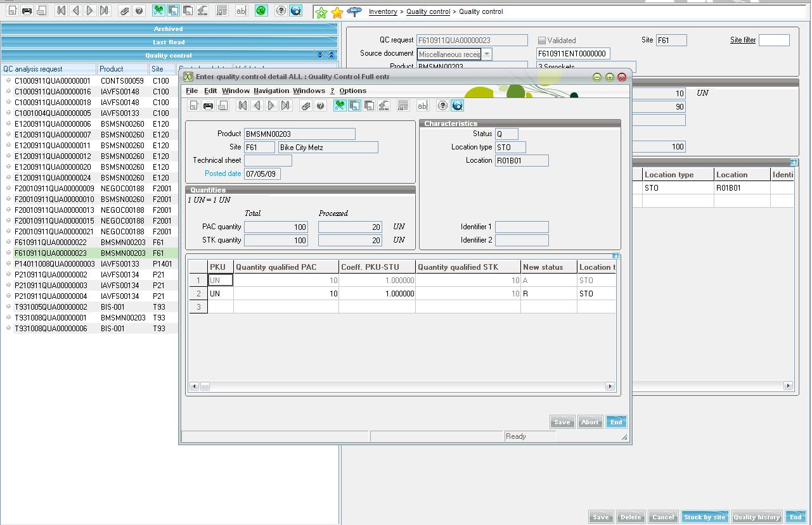Viewport: 812px width, 525px height.
Task: Click the scissors icon in dialog toolbar
Action: (x=340, y=106)
